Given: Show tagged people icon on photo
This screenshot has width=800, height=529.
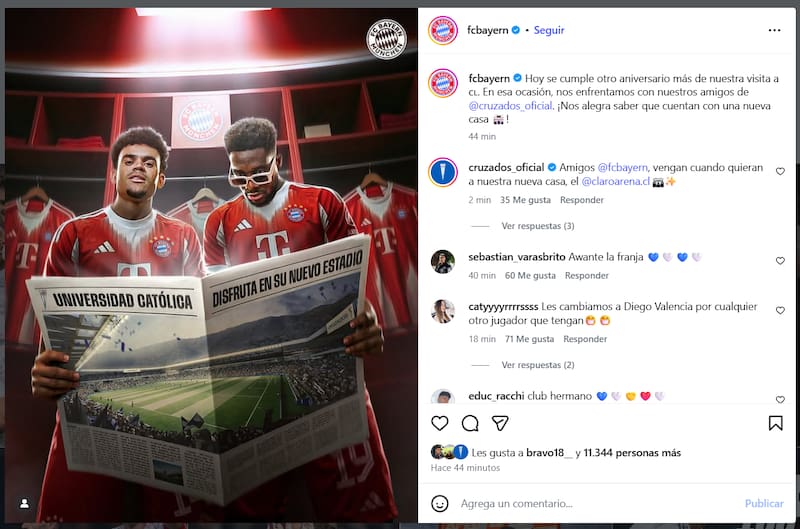Looking at the screenshot, I should (24, 503).
